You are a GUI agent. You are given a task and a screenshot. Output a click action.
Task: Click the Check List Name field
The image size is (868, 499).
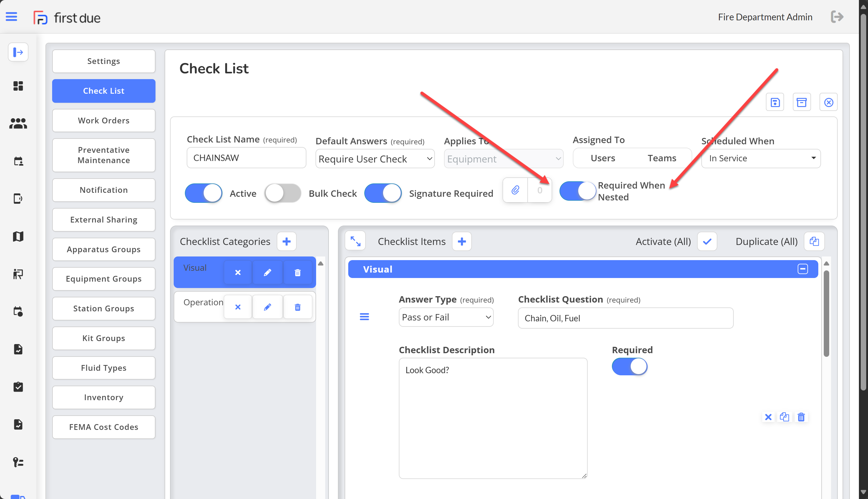[246, 158]
